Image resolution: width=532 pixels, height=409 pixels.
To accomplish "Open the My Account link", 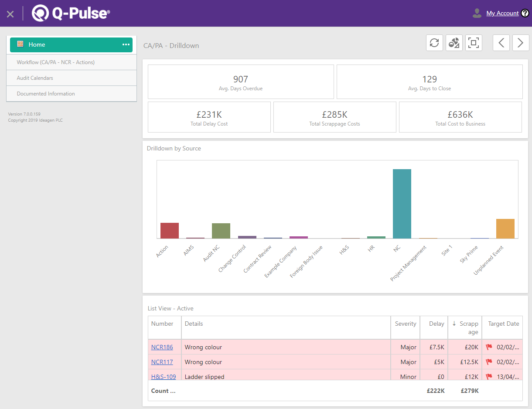I will tap(503, 13).
